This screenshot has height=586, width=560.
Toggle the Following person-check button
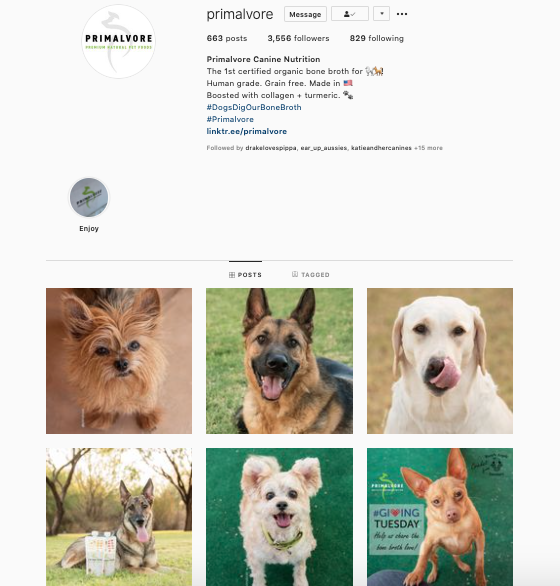tap(350, 14)
